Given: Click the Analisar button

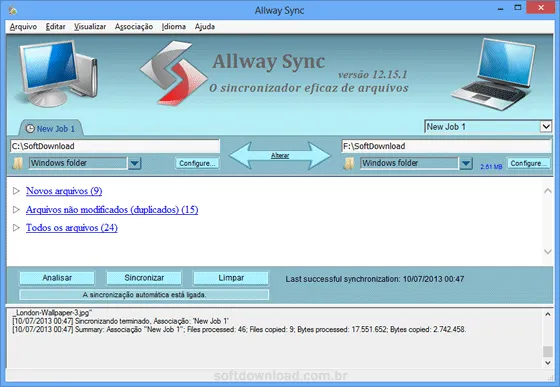Looking at the screenshot, I should coord(57,278).
